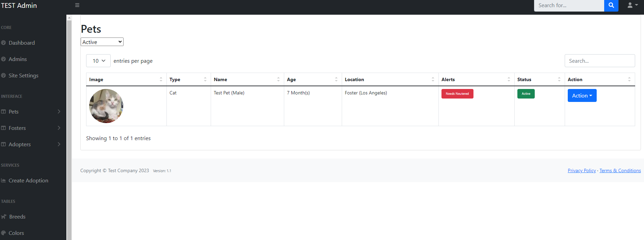Viewport: 644px width, 240px height.
Task: Click the Create Adoption chart icon
Action: coord(3,181)
